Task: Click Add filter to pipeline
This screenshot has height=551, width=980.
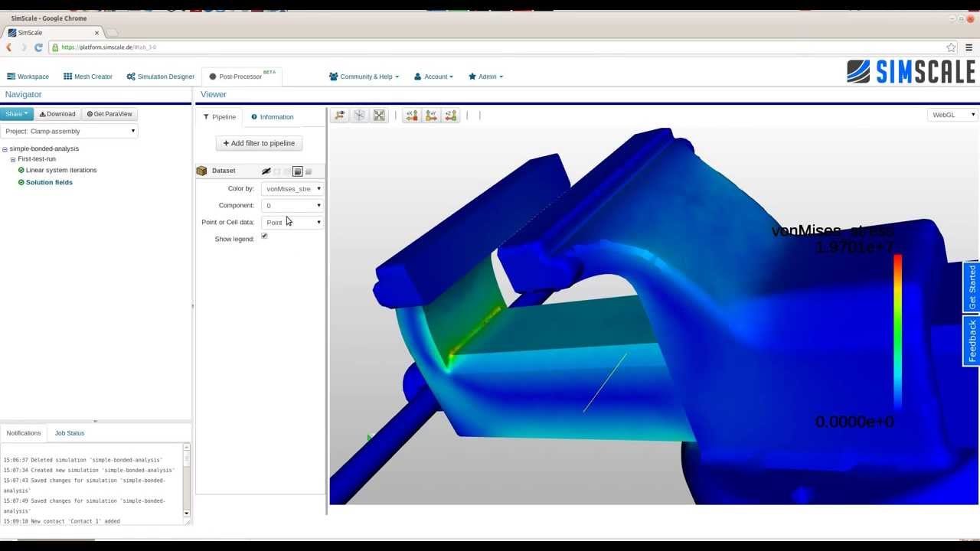Action: click(259, 143)
